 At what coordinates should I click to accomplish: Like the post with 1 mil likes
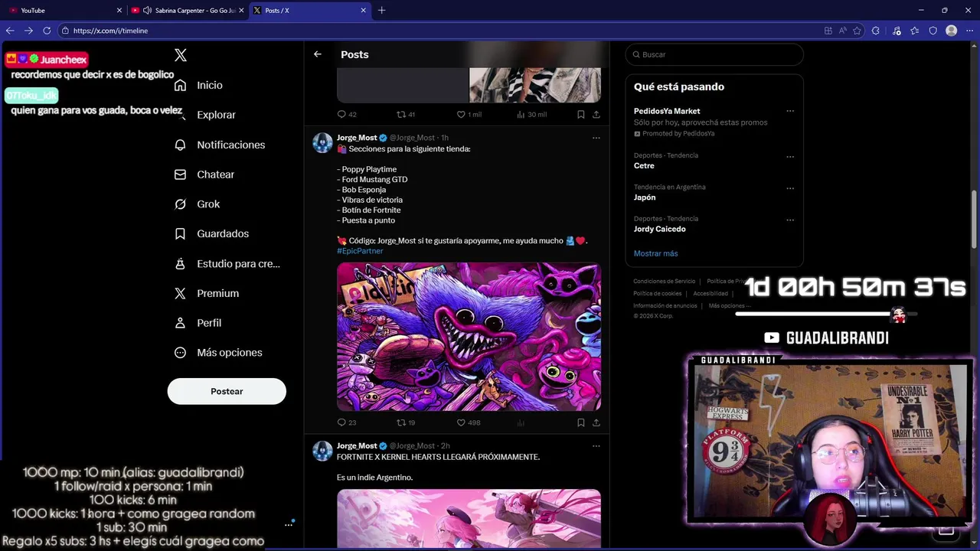click(x=469, y=114)
